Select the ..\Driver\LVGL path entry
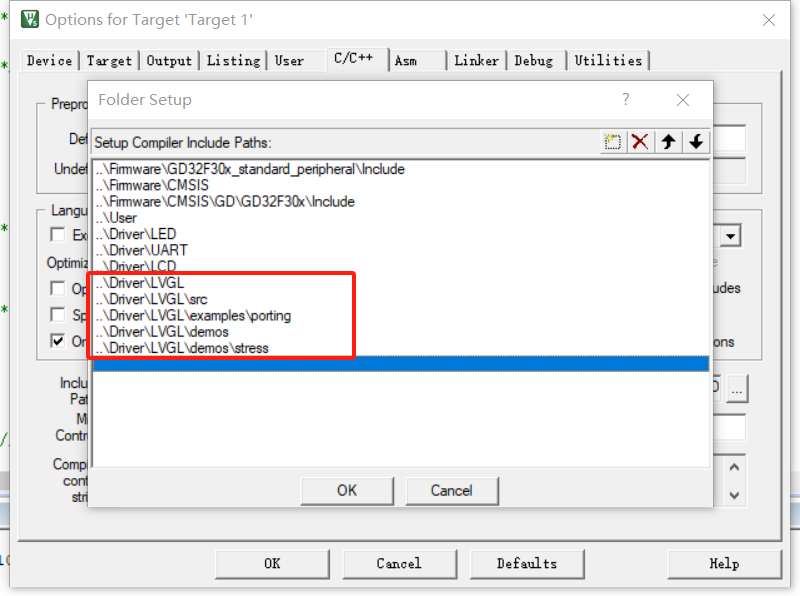The height and width of the screenshot is (596, 800). pos(401,283)
